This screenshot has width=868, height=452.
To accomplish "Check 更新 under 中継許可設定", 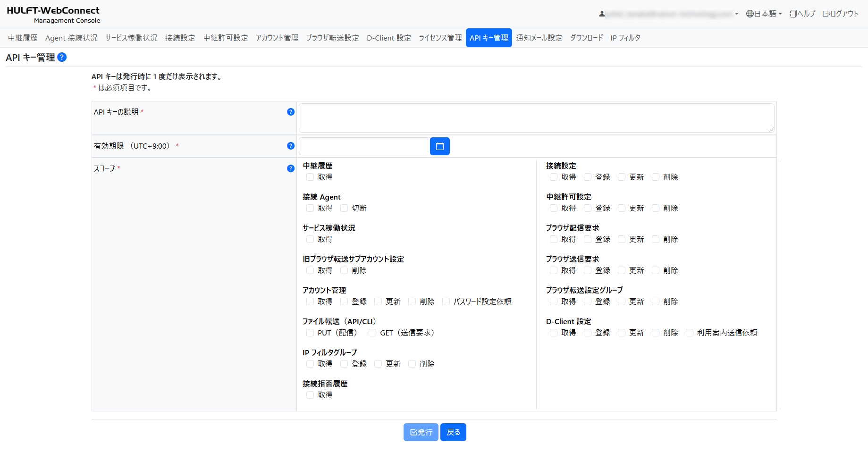I will coord(622,208).
